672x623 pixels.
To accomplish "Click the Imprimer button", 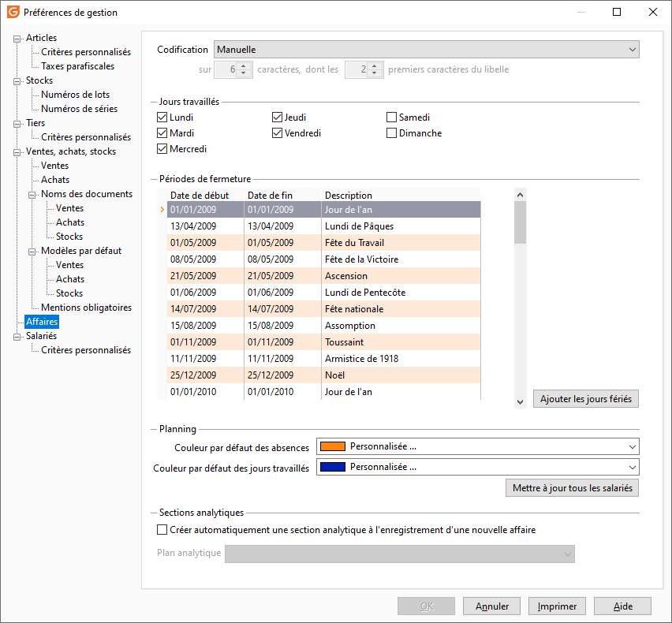I will [x=557, y=606].
